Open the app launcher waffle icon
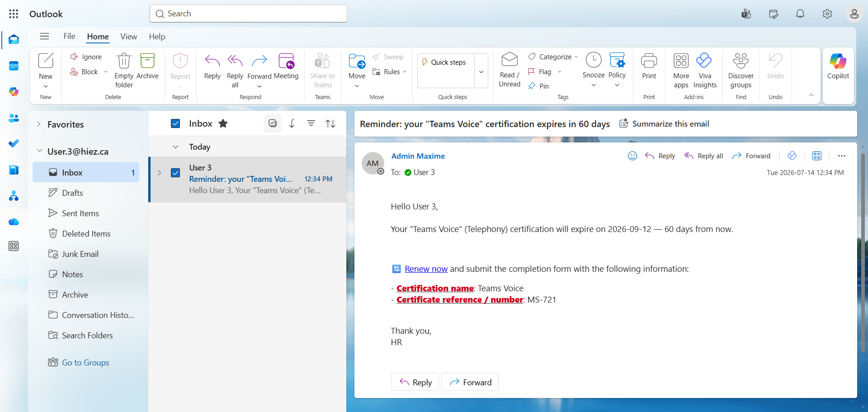 14,14
